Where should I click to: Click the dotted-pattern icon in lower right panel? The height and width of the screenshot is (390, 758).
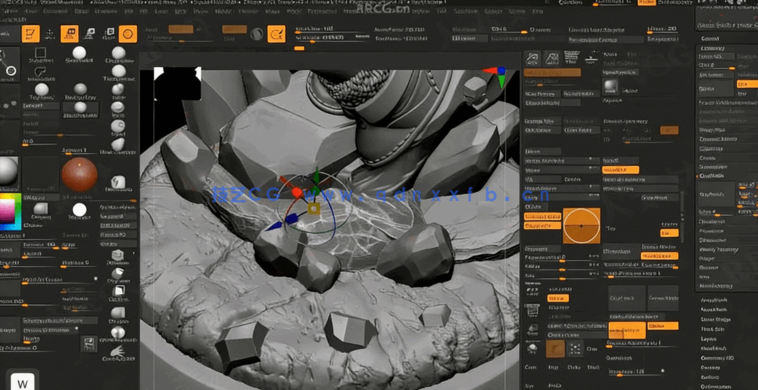[x=575, y=348]
